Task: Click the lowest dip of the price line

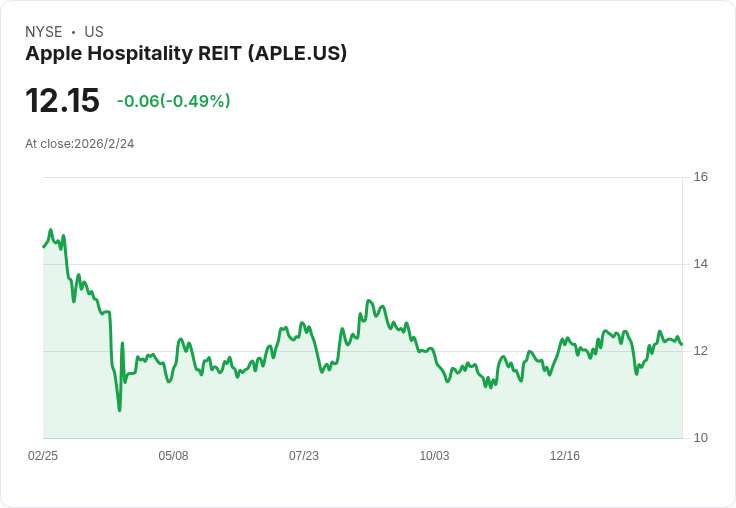Action: (119, 410)
